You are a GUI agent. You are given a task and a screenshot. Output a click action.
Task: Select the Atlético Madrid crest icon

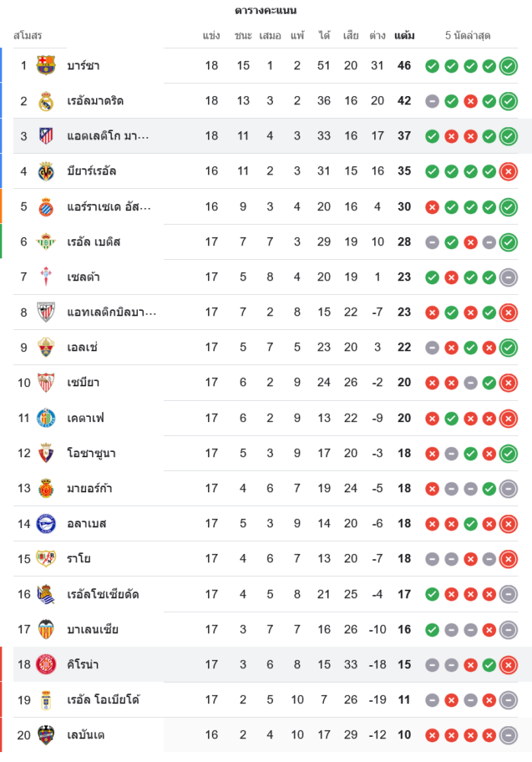click(46, 136)
